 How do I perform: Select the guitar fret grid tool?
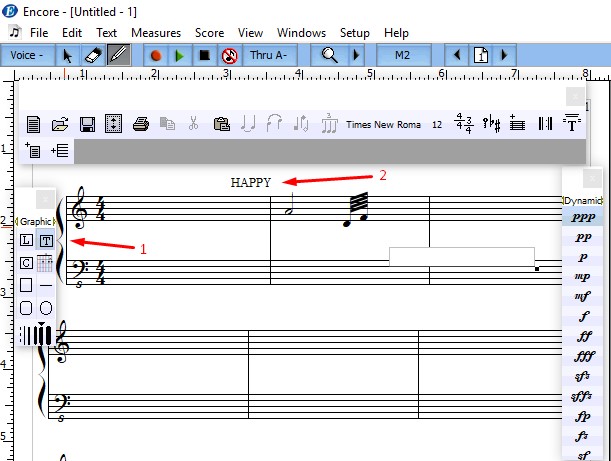tap(45, 263)
